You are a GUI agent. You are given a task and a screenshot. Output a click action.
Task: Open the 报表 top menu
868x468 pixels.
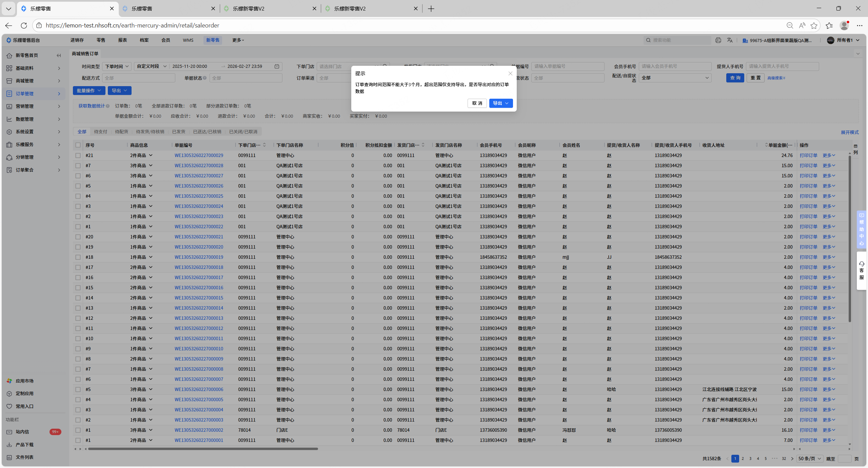coord(122,40)
